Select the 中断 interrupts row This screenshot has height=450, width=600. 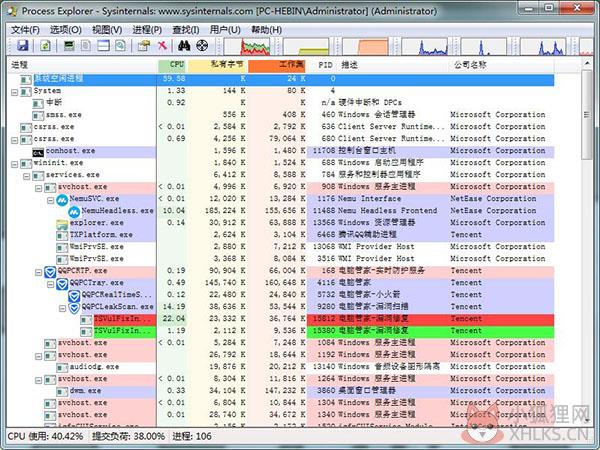pos(293,103)
